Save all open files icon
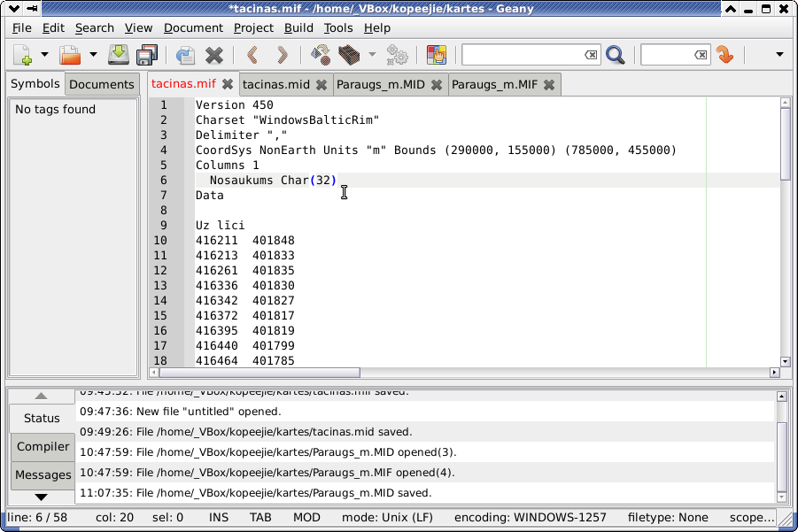 coord(147,54)
